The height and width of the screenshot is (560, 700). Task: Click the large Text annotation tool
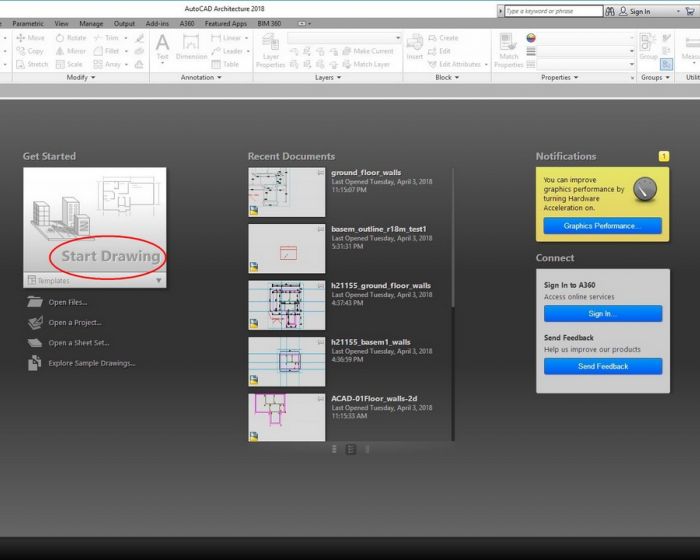[x=162, y=48]
